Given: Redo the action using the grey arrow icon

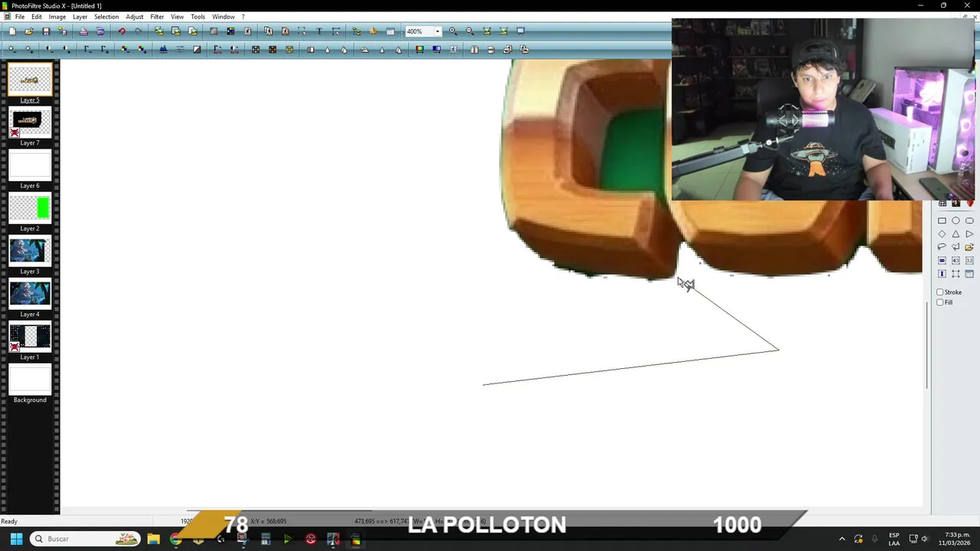Looking at the screenshot, I should (138, 31).
